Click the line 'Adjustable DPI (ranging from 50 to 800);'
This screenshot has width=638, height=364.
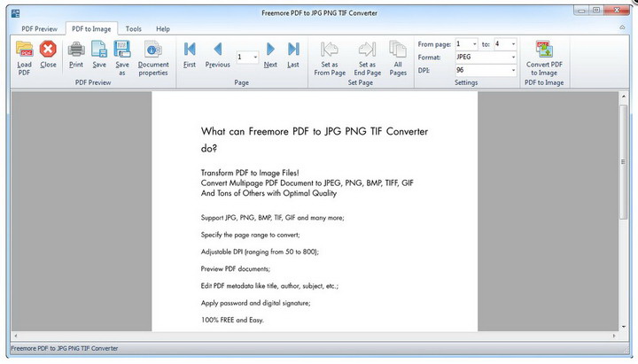260,252
